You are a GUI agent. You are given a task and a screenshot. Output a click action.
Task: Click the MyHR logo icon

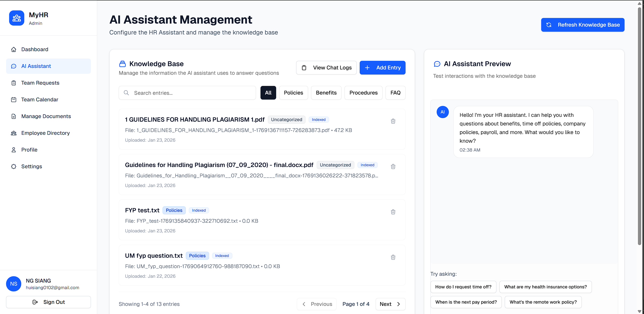(17, 18)
